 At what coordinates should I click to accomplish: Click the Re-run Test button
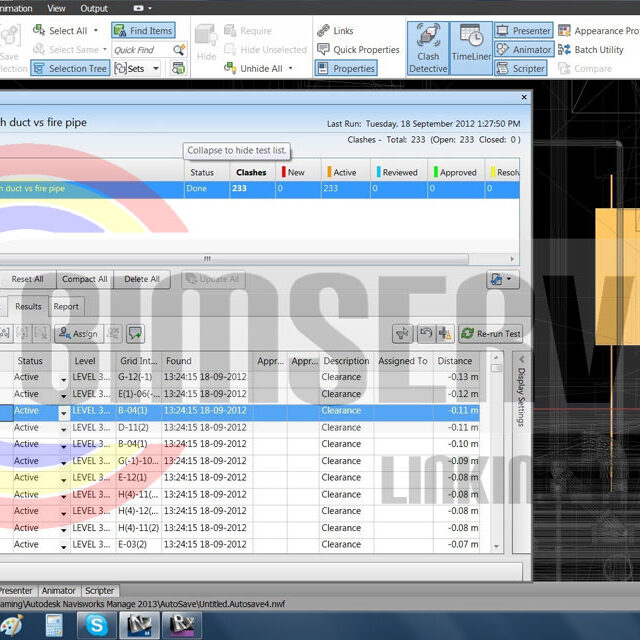(x=490, y=334)
